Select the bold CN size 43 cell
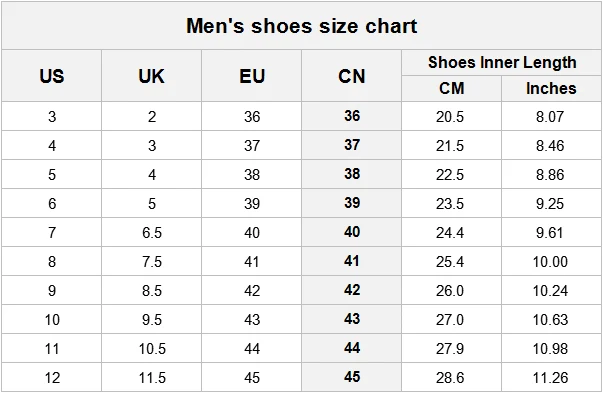The image size is (603, 393). click(352, 319)
